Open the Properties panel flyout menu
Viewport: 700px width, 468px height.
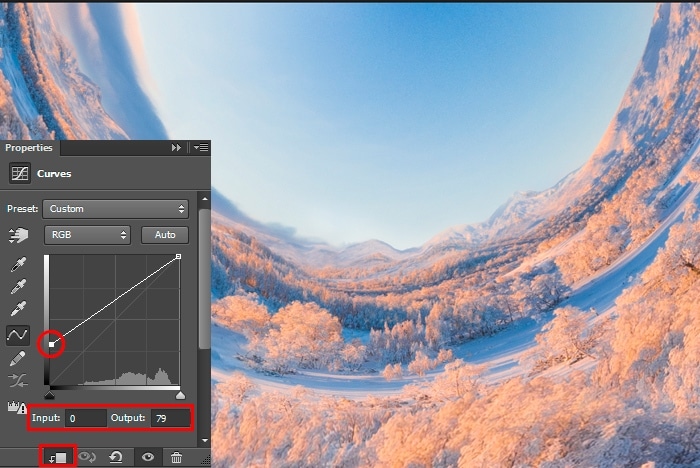pyautogui.click(x=200, y=147)
